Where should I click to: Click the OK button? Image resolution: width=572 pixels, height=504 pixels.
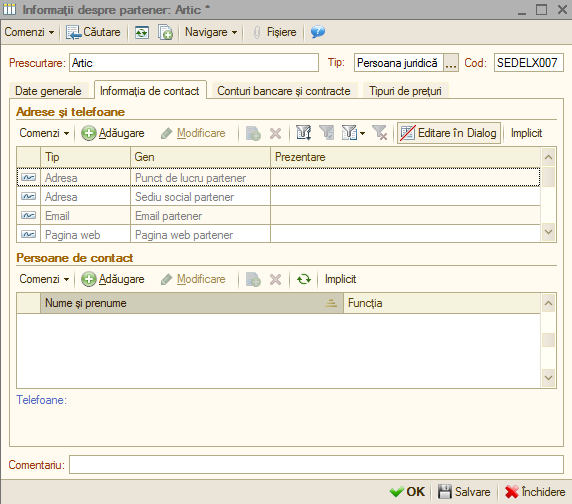click(x=407, y=492)
